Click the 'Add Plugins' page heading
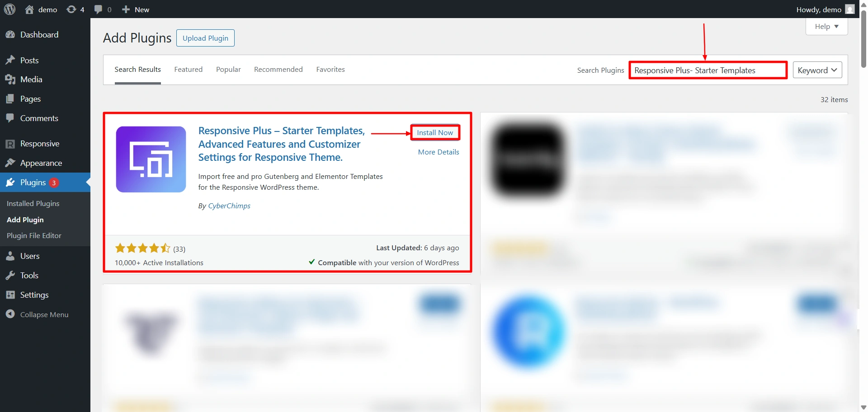Screen dimensions: 868x412 (x=137, y=38)
